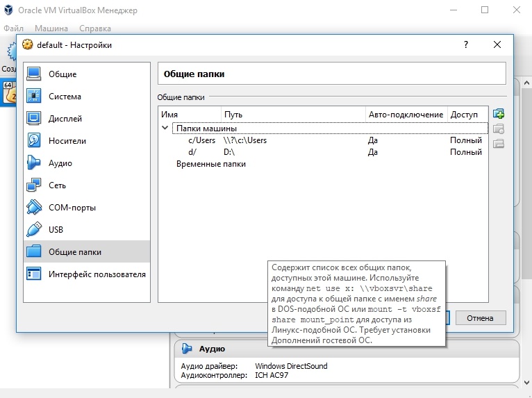
Task: Click the Доступ column header
Action: tap(468, 115)
